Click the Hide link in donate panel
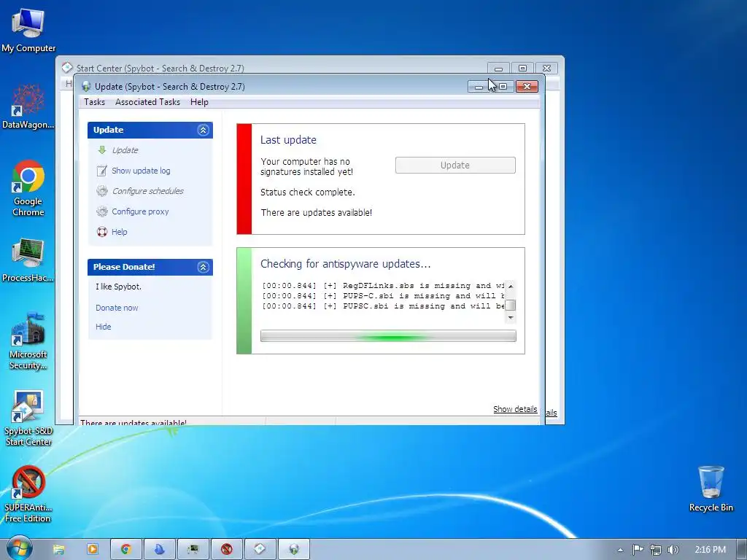The width and height of the screenshot is (747, 560). 104,327
